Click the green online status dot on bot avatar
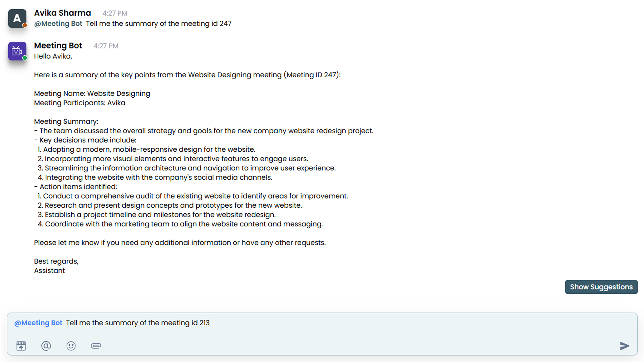Image resolution: width=644 pixels, height=362 pixels. (x=25, y=58)
